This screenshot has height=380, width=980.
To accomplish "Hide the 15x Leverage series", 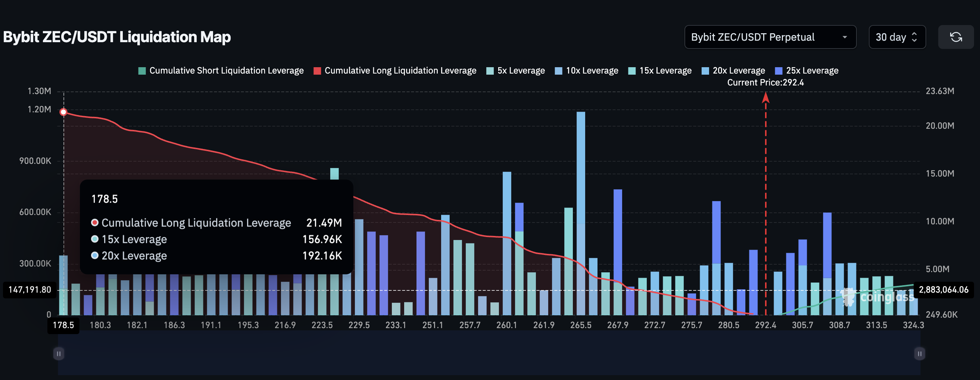I will (x=660, y=71).
